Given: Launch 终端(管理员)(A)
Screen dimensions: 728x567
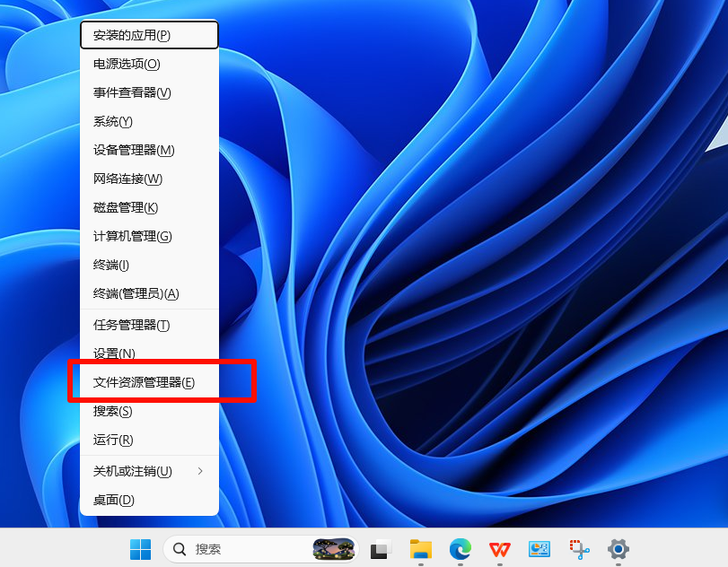Looking at the screenshot, I should [150, 294].
